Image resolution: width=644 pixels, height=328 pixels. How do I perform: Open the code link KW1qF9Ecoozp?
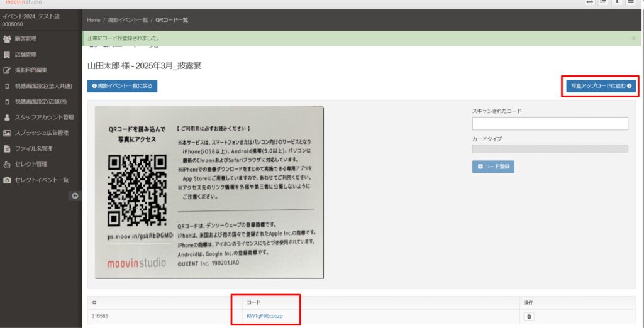[265, 316]
